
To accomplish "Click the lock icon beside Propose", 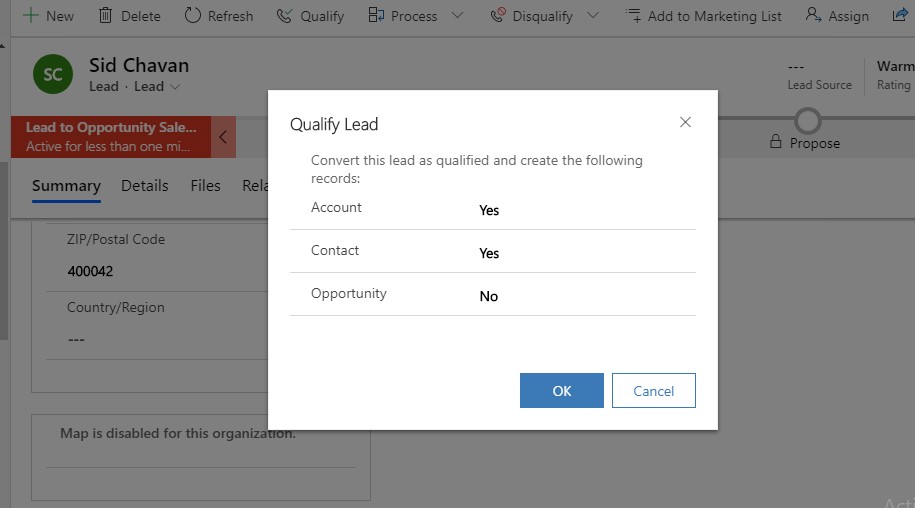I will [x=776, y=141].
